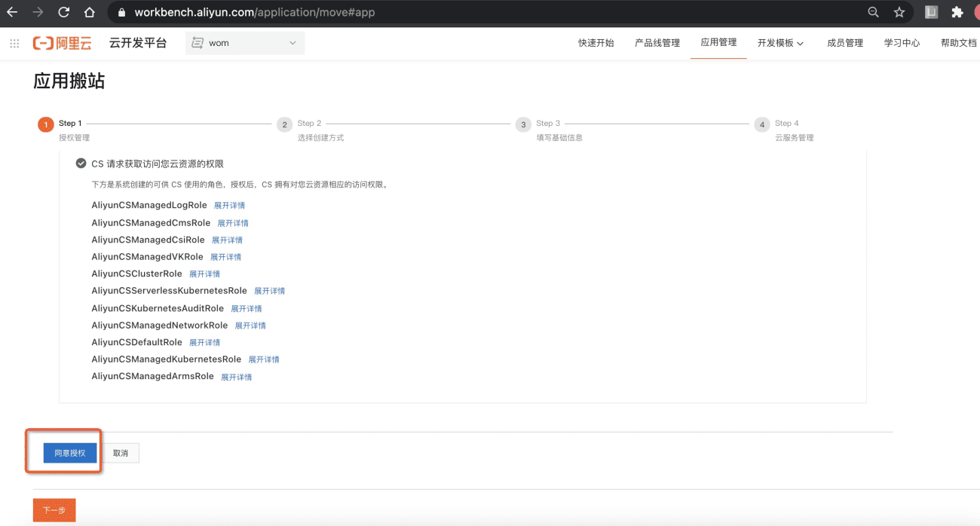The height and width of the screenshot is (526, 980).
Task: Expand details for AliyunCSManagedLogRole
Action: pos(229,205)
